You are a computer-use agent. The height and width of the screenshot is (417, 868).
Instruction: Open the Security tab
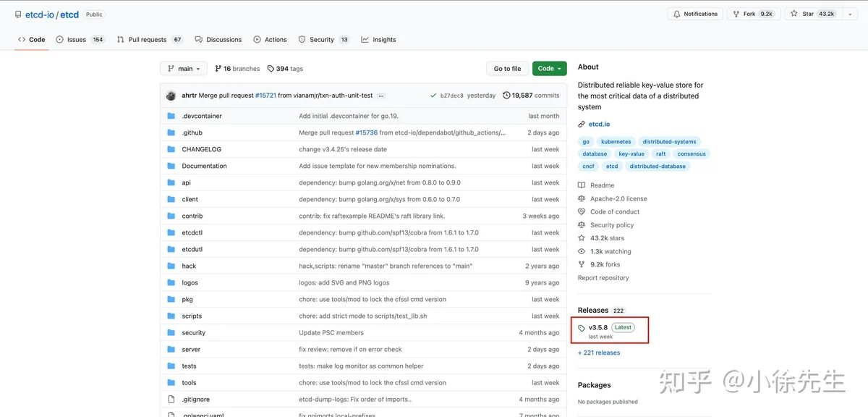coord(324,40)
